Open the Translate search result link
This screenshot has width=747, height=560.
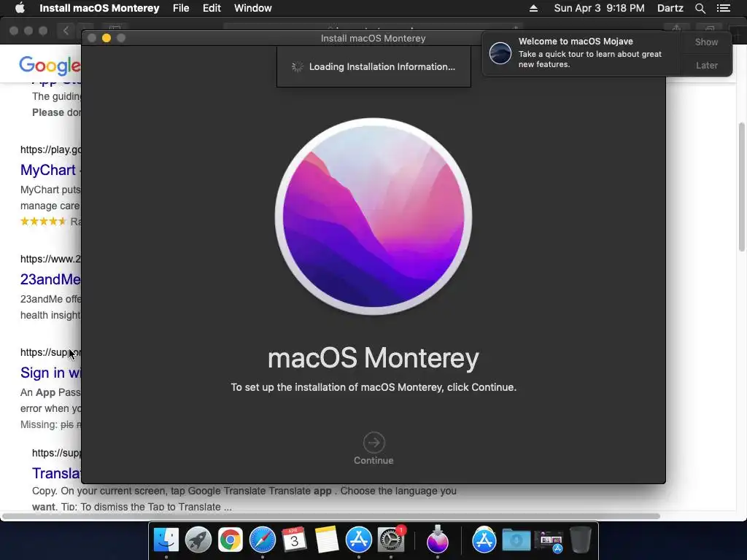(x=56, y=473)
